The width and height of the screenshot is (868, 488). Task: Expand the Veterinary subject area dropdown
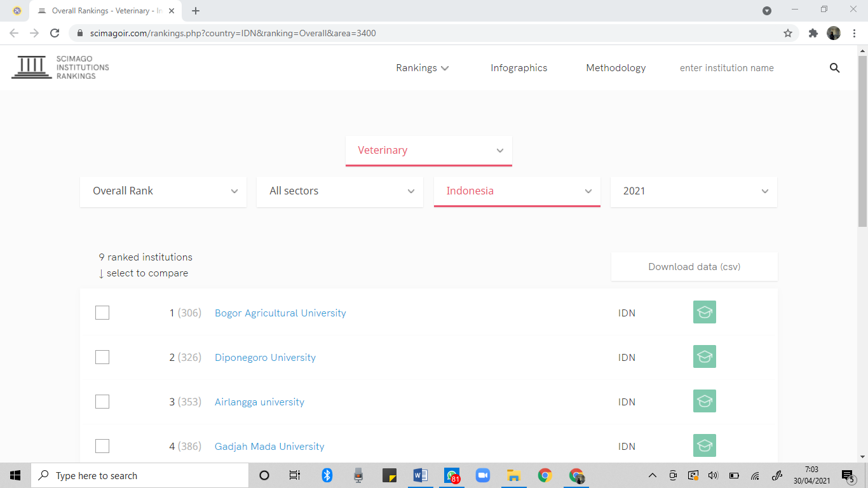click(x=429, y=151)
